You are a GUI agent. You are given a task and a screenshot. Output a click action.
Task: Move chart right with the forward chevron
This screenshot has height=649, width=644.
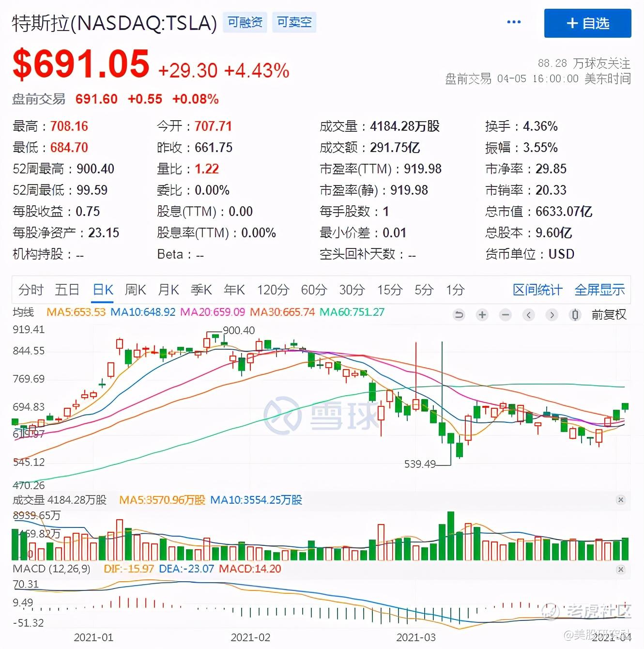click(552, 315)
